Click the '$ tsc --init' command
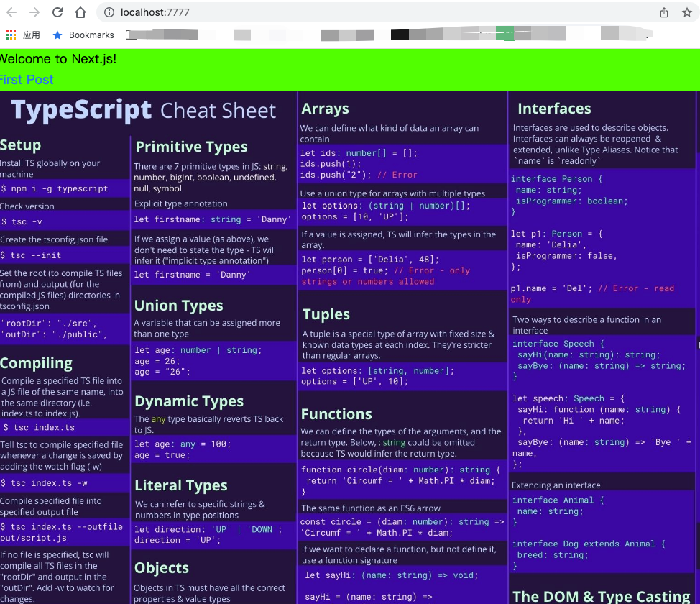Screen dimensions: 700x604 30,255
